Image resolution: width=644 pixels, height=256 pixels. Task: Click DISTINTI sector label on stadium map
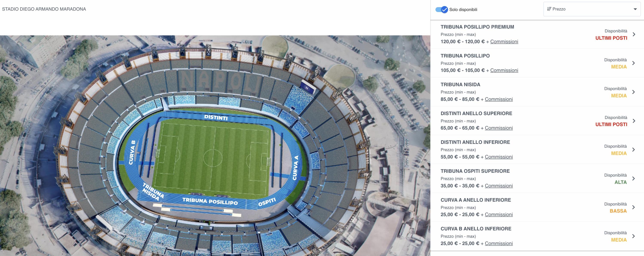(x=216, y=117)
